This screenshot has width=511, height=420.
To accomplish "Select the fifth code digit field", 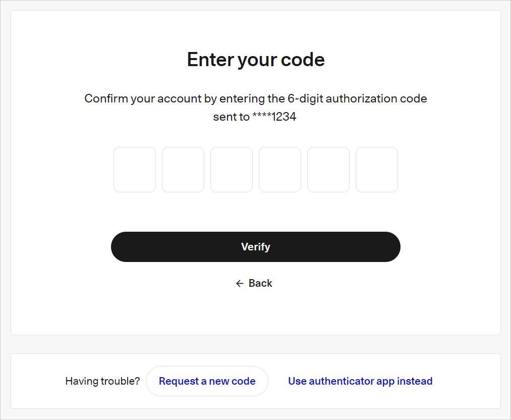I will pos(328,170).
